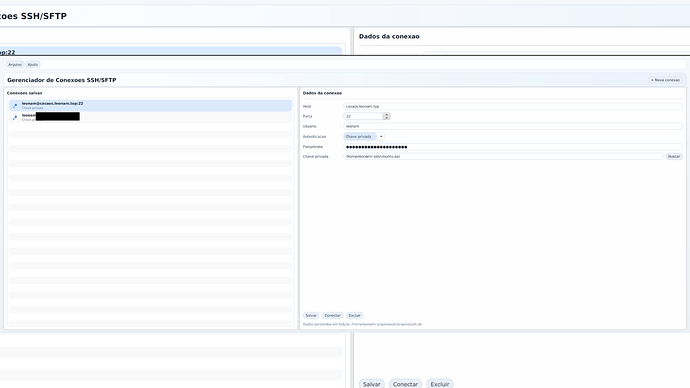This screenshot has height=388, width=690.
Task: Click the 'Gerenciador de Conexoes SSH/SFTP' title
Action: coord(62,80)
